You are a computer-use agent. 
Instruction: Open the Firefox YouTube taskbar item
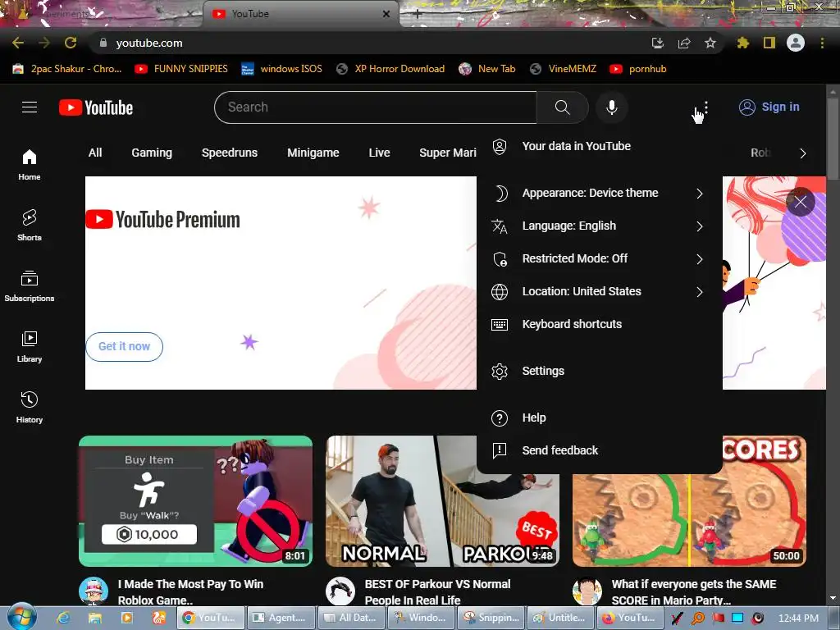pos(628,618)
